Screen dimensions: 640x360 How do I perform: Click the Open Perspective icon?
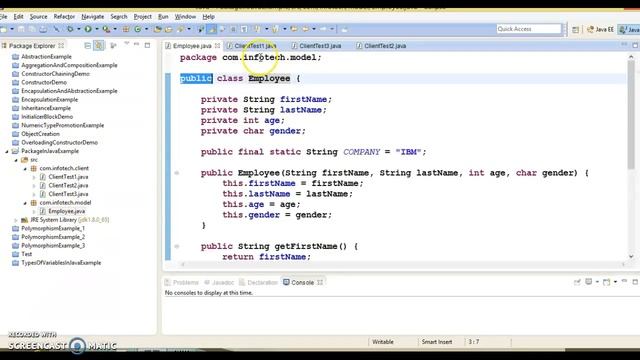point(576,29)
